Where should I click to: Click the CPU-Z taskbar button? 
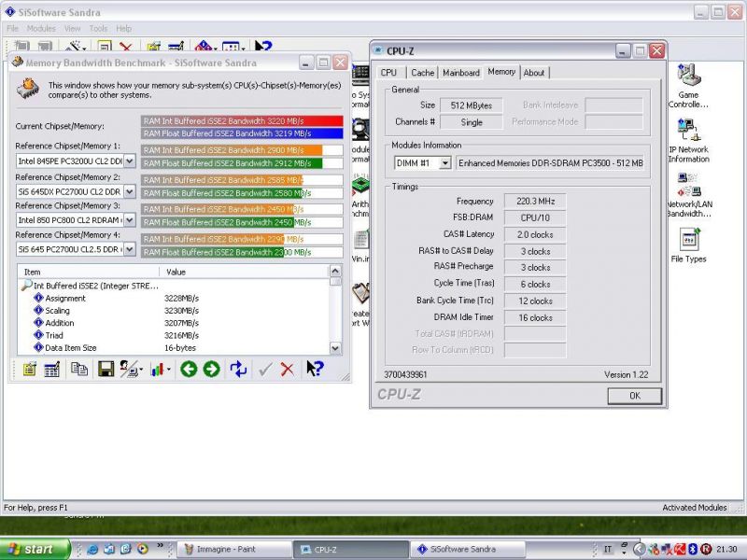click(351, 549)
